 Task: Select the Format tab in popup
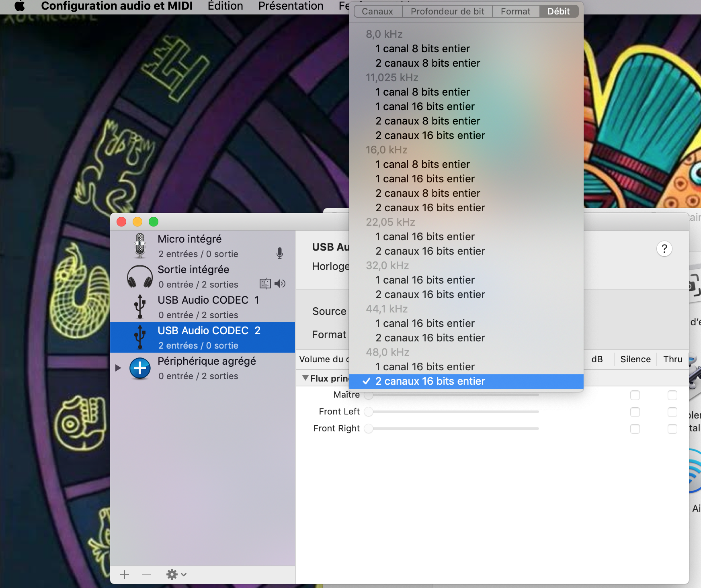[x=516, y=11]
